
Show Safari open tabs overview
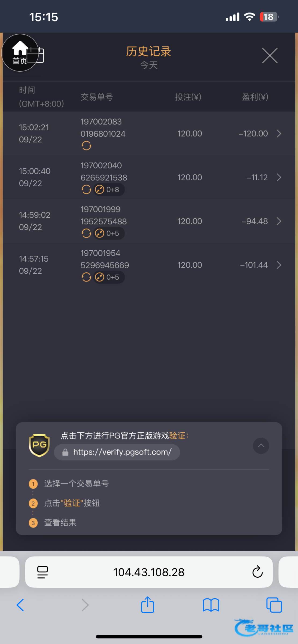click(274, 605)
